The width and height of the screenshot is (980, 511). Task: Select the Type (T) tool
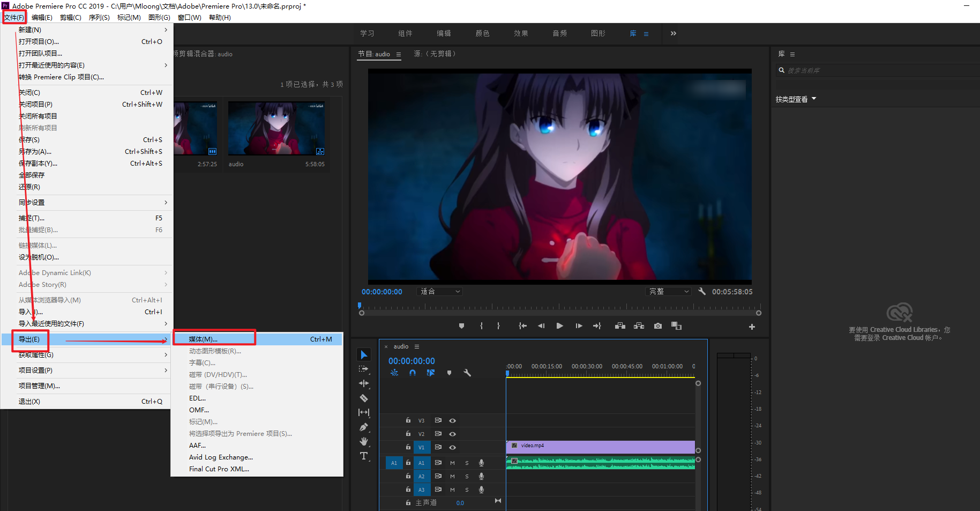(x=364, y=456)
